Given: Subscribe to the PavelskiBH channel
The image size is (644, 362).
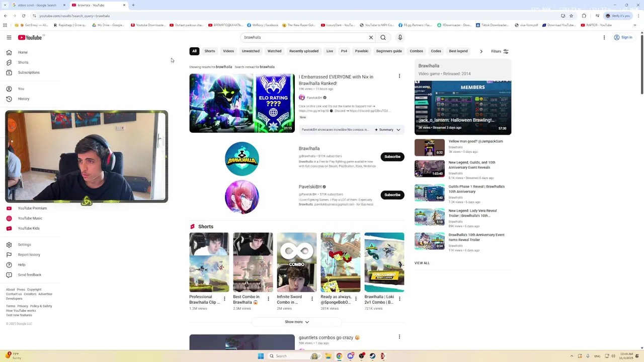Looking at the screenshot, I should [x=392, y=195].
